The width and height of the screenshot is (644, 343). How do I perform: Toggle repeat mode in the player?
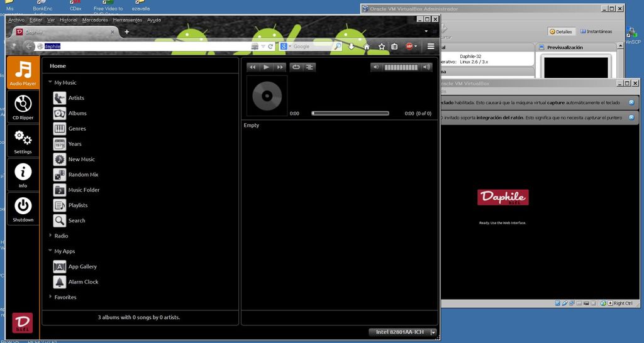pyautogui.click(x=296, y=67)
